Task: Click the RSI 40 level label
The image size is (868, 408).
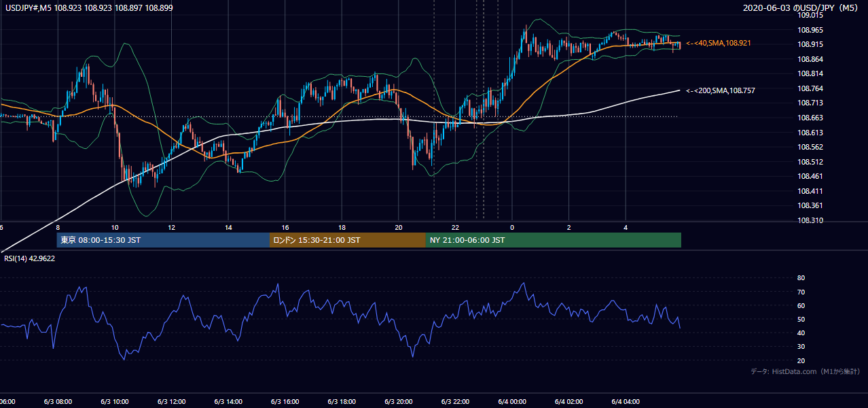Action: point(801,333)
